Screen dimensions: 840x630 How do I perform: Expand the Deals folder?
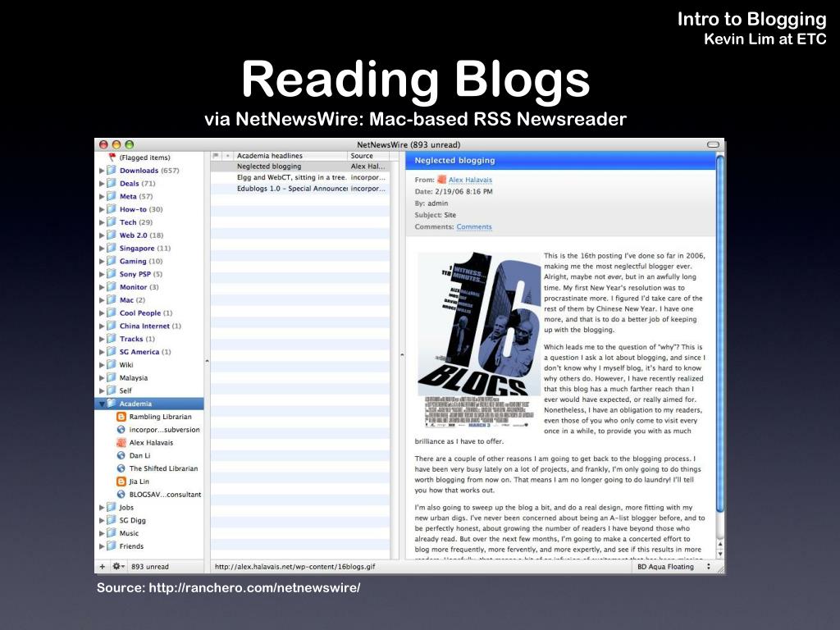[101, 183]
